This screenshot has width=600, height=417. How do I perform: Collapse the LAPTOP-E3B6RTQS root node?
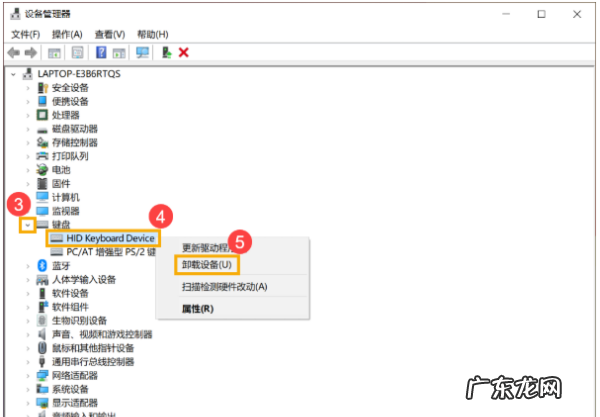point(13,74)
